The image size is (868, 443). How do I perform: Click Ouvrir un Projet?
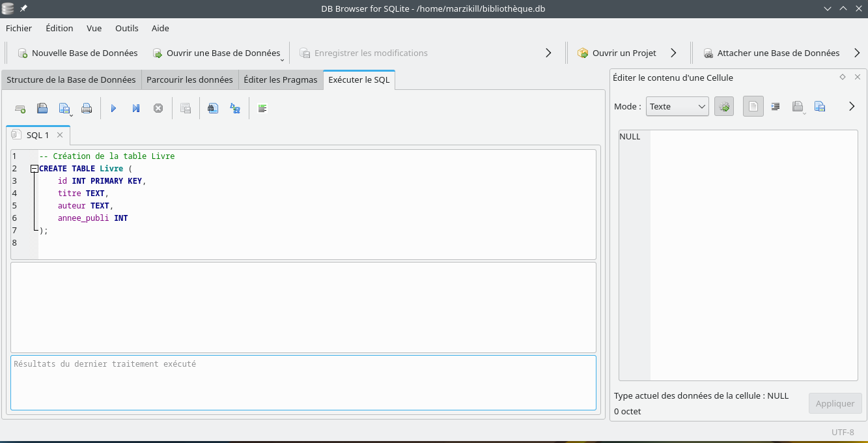(617, 53)
